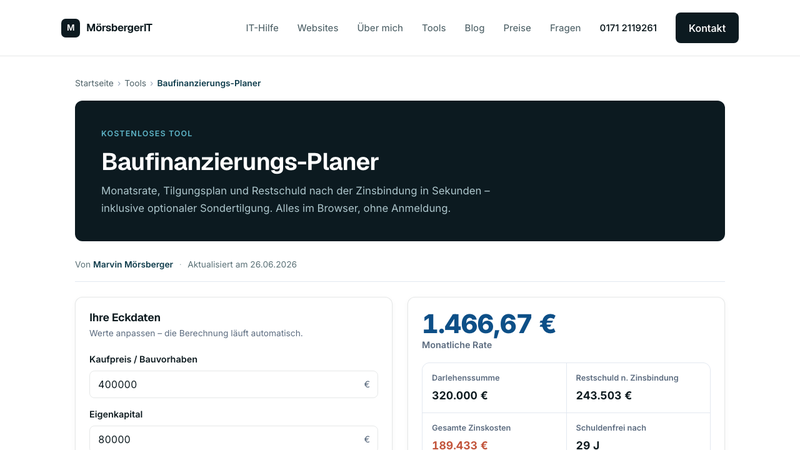Open the author link Marvin Mörsberger
The width and height of the screenshot is (800, 450).
coord(133,264)
